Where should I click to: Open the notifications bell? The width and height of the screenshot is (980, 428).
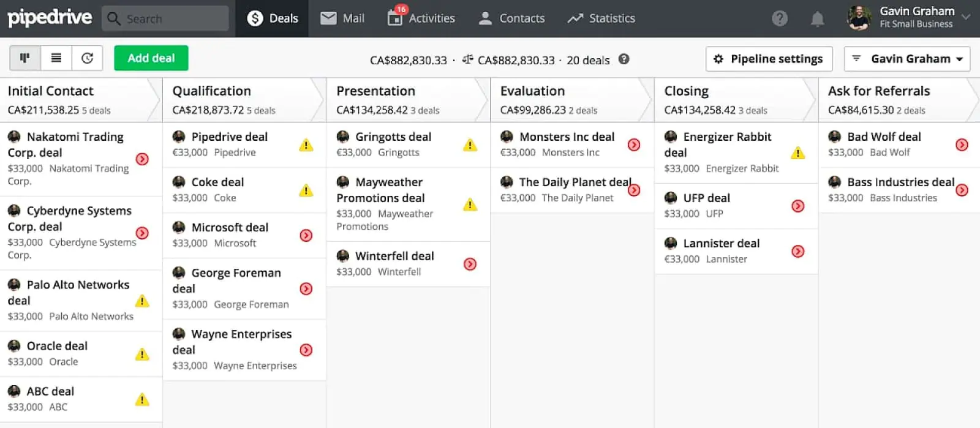coord(817,18)
